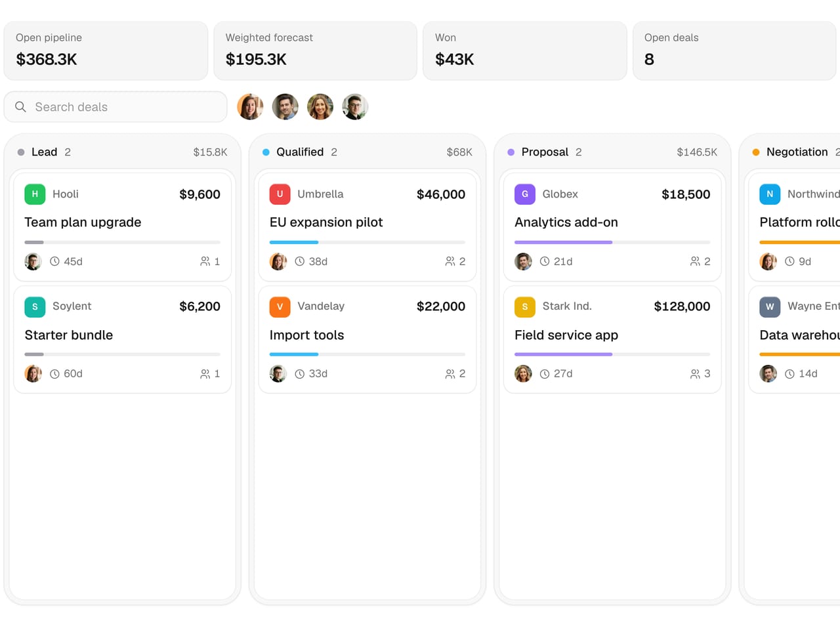This screenshot has height=630, width=840.
Task: Open the "Starter bundle" deal title
Action: click(69, 335)
